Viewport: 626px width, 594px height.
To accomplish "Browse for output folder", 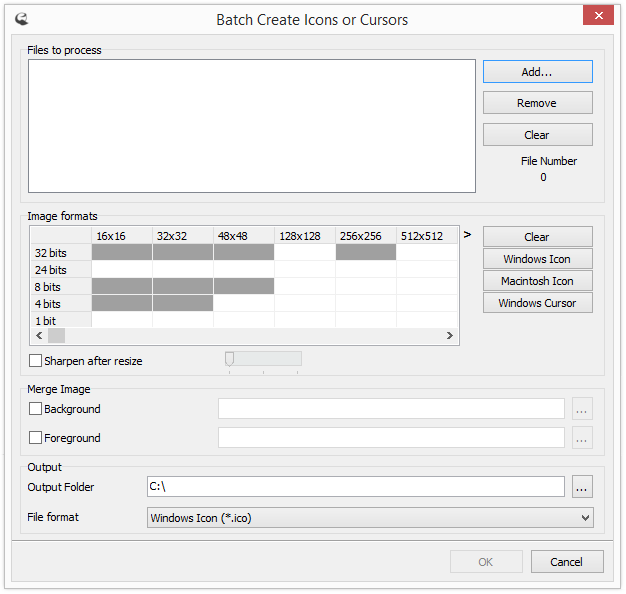I will click(x=582, y=486).
